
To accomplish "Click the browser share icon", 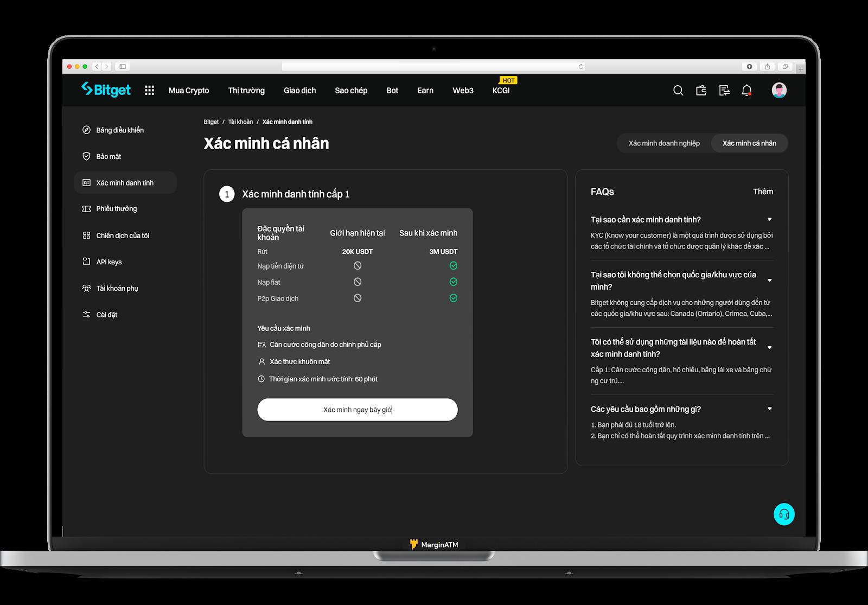I will pyautogui.click(x=767, y=67).
